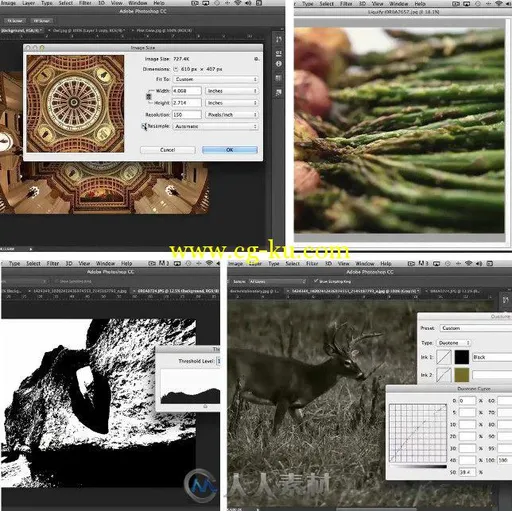Open the Image Size dialog gear settings icon
The image size is (512, 511).
256,59
